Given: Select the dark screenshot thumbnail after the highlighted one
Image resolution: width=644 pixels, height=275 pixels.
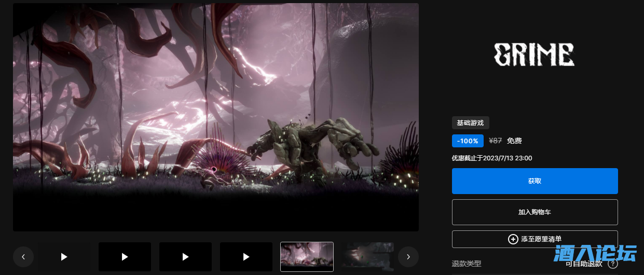Looking at the screenshot, I should (x=367, y=257).
